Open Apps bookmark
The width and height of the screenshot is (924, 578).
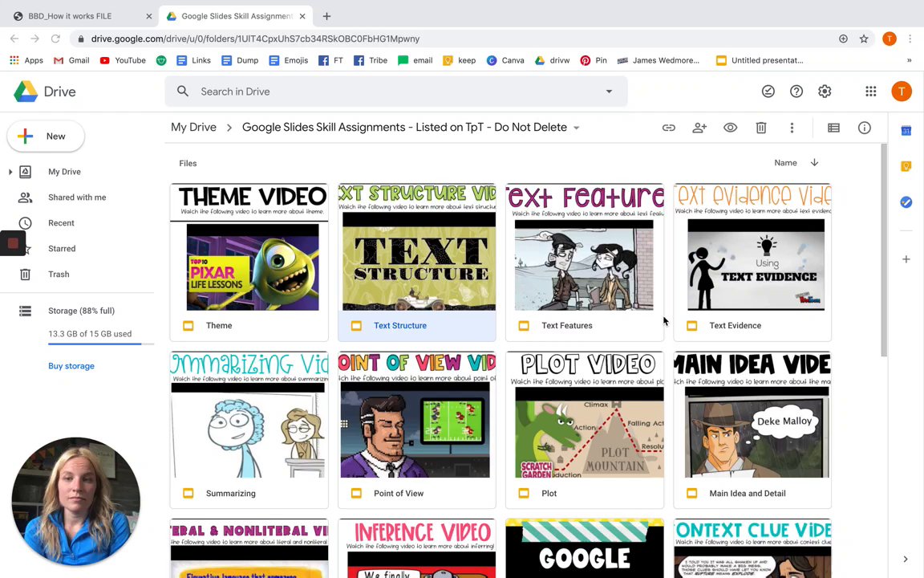26,60
